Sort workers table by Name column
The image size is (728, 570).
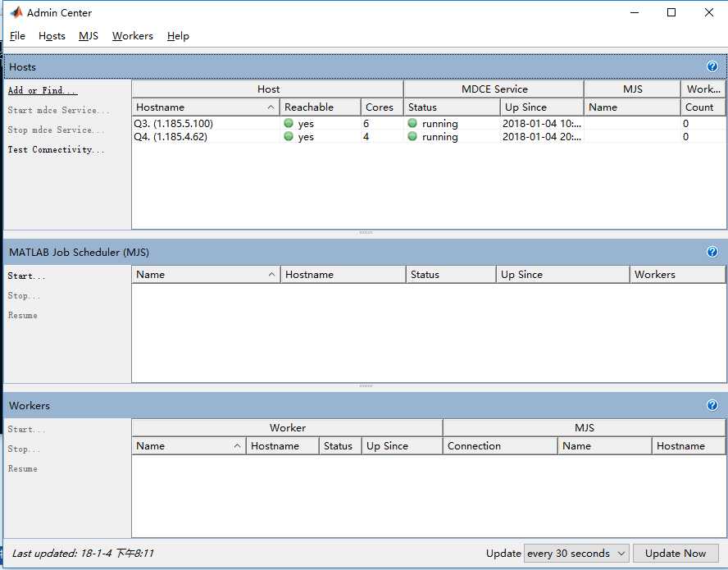[189, 445]
